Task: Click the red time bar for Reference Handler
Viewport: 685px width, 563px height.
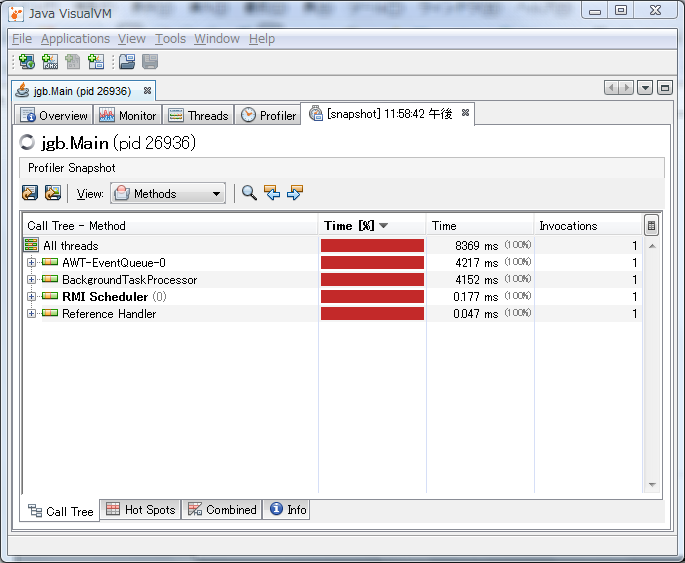Action: (x=372, y=314)
